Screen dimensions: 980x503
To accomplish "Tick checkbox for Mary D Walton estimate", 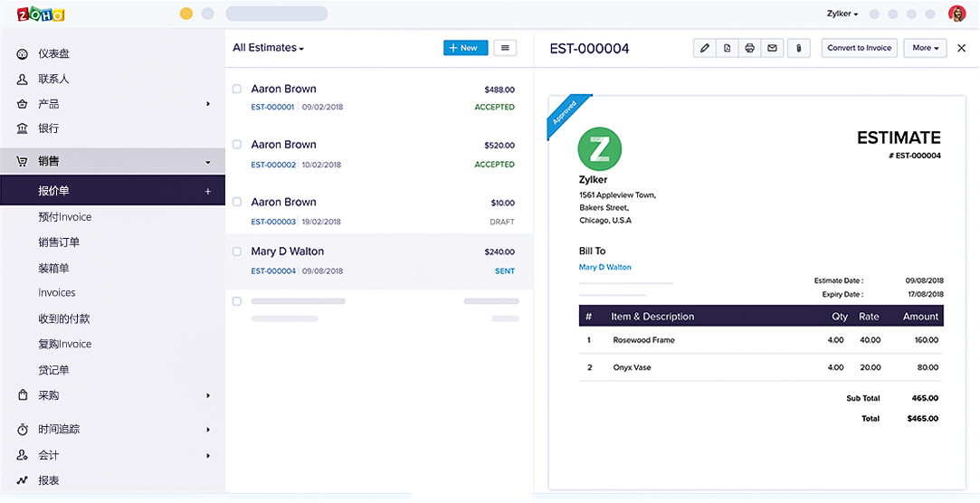I will click(237, 251).
